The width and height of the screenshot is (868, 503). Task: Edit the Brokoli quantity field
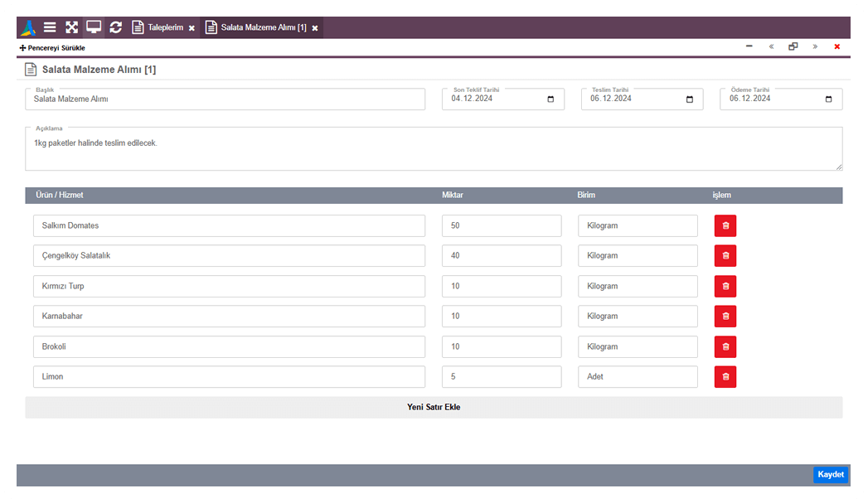pos(501,346)
